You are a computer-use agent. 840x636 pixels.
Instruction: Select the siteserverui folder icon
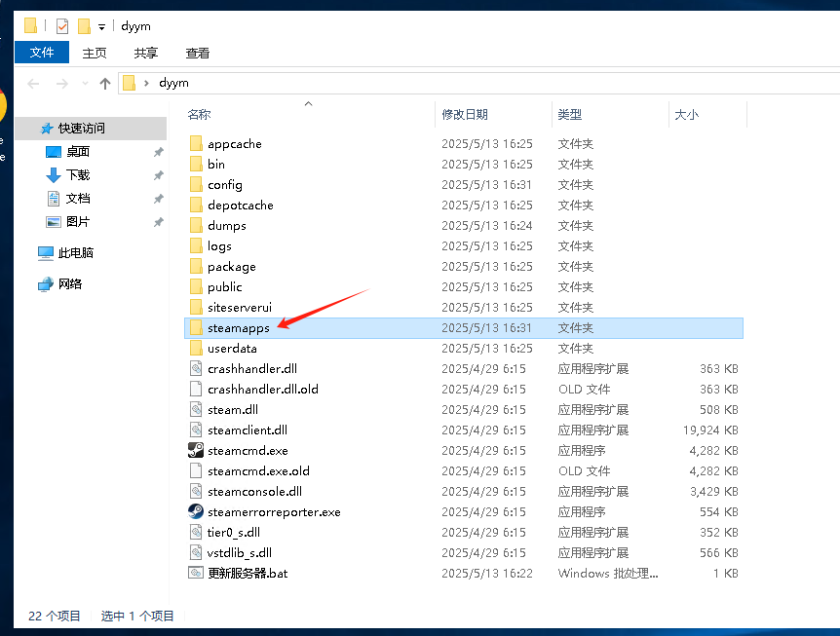click(196, 308)
